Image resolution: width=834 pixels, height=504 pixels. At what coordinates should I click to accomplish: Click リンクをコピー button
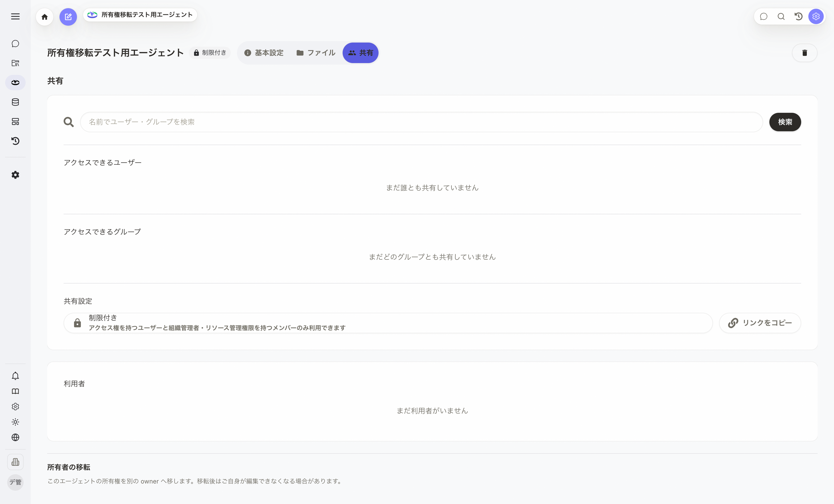tap(760, 323)
